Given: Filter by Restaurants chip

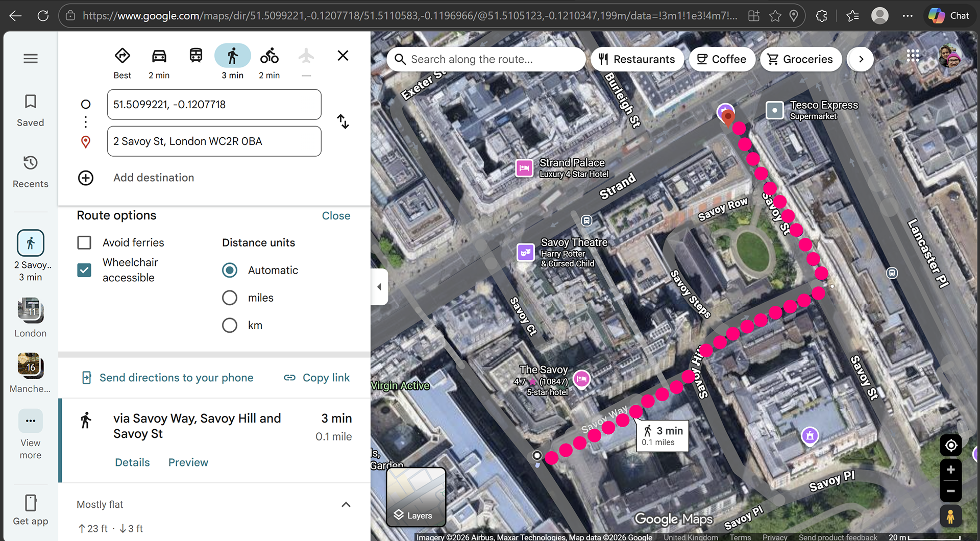Looking at the screenshot, I should pyautogui.click(x=636, y=59).
